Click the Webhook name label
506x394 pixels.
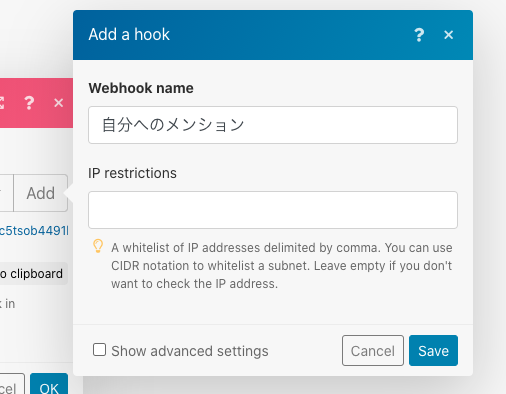click(x=141, y=88)
